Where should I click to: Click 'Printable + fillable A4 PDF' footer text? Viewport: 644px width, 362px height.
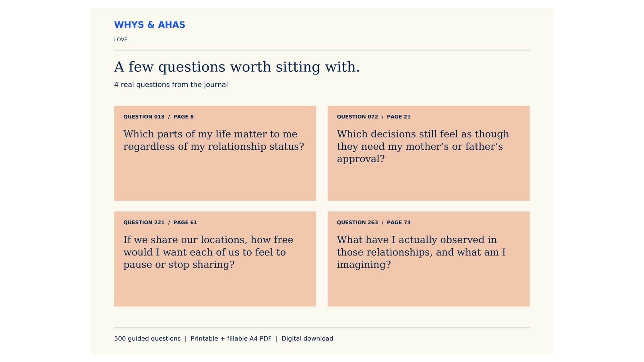coord(231,339)
